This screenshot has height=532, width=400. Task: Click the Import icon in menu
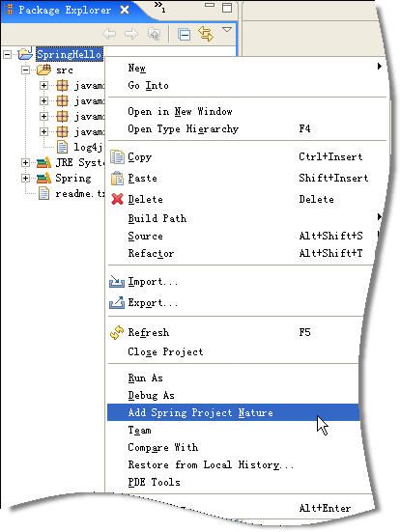click(117, 282)
